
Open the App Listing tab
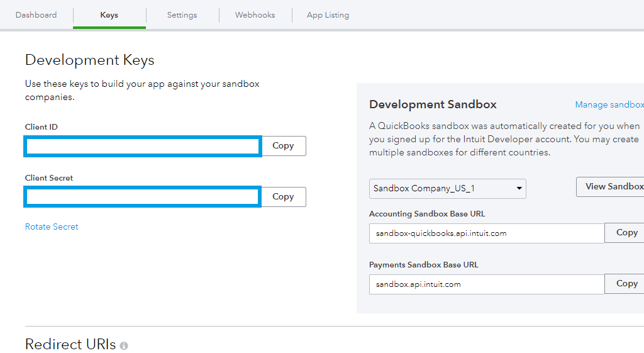click(x=328, y=14)
